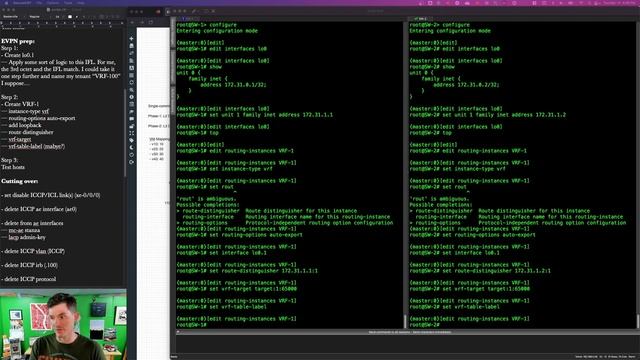Click the 'EVPN prep:' heading in notes
The image size is (640, 360).
(18, 41)
